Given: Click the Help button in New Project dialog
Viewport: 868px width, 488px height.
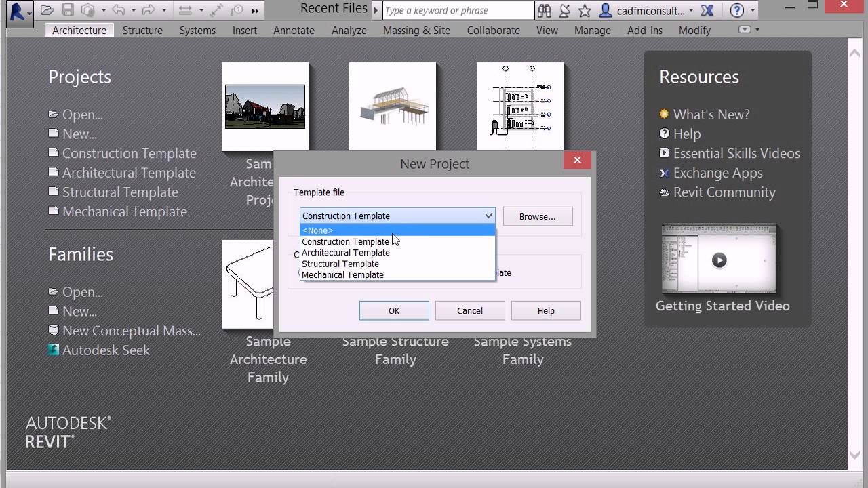Looking at the screenshot, I should point(546,311).
